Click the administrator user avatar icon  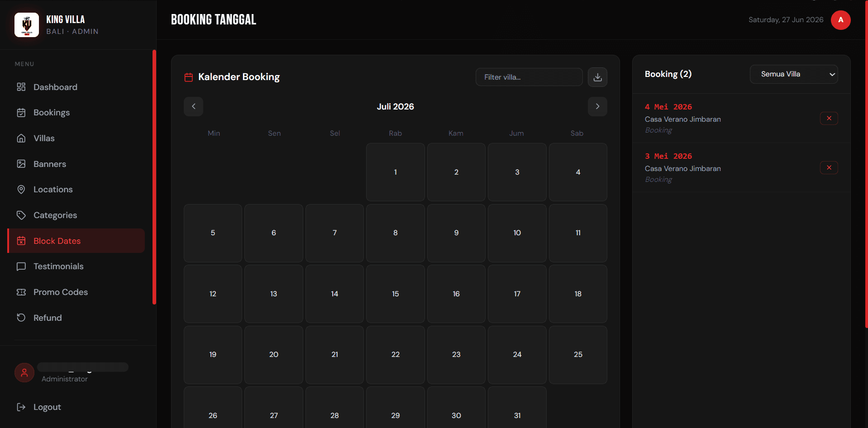[24, 373]
